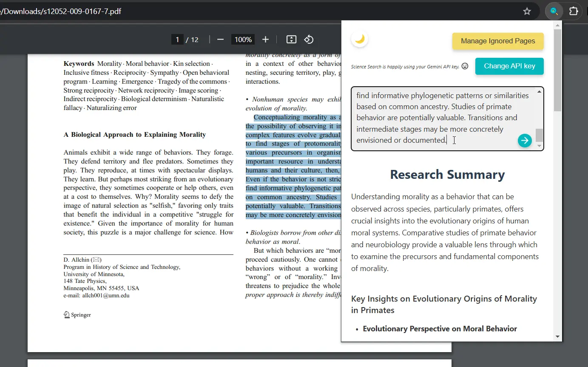Image resolution: width=588 pixels, height=367 pixels.
Task: Click the popup panel scroll-down arrow
Action: (557, 337)
